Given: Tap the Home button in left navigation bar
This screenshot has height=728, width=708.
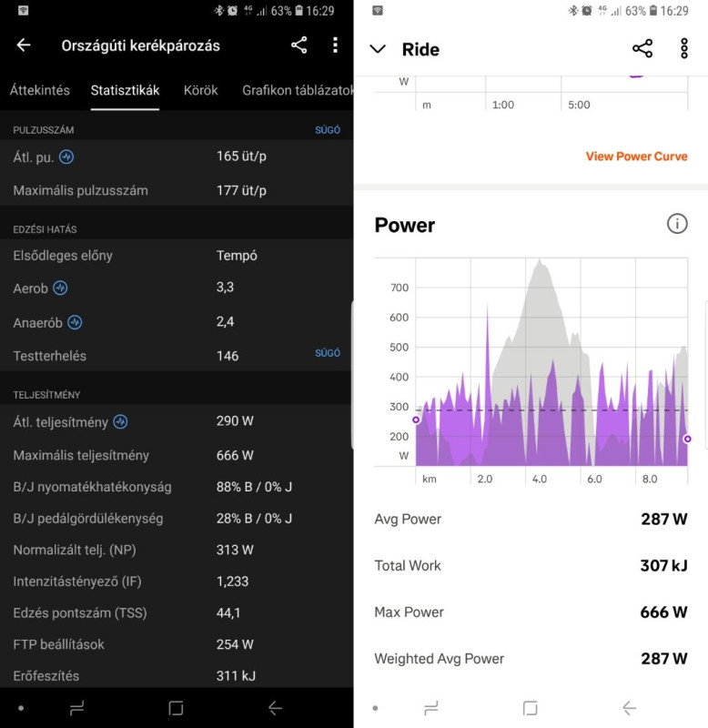Looking at the screenshot, I should (176, 708).
